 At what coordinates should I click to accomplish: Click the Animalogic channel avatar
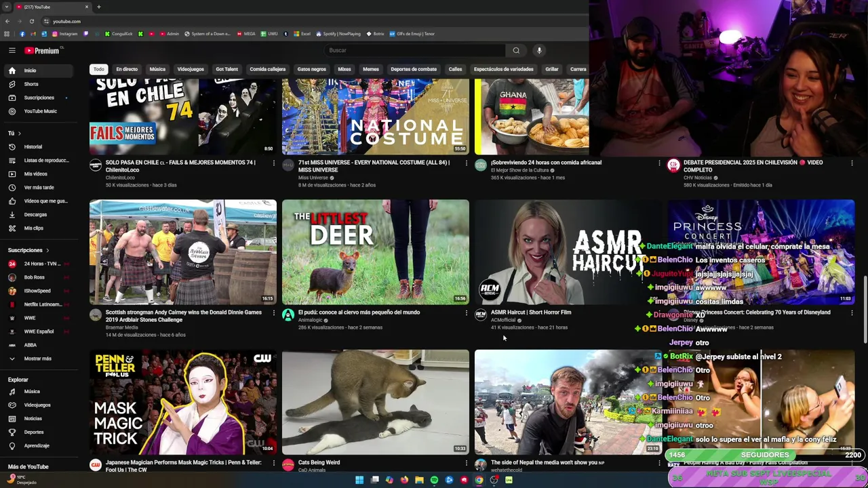point(288,315)
